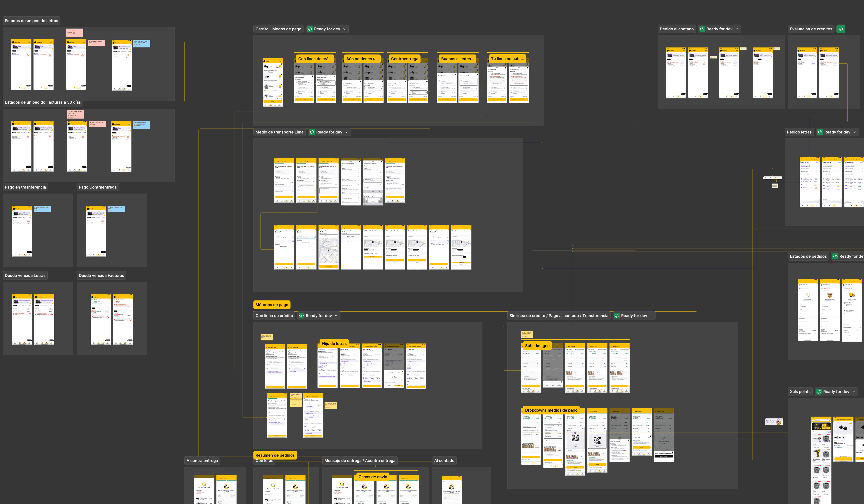864x504 pixels.
Task: Select the Deuda vencida Letras section label
Action: click(25, 276)
